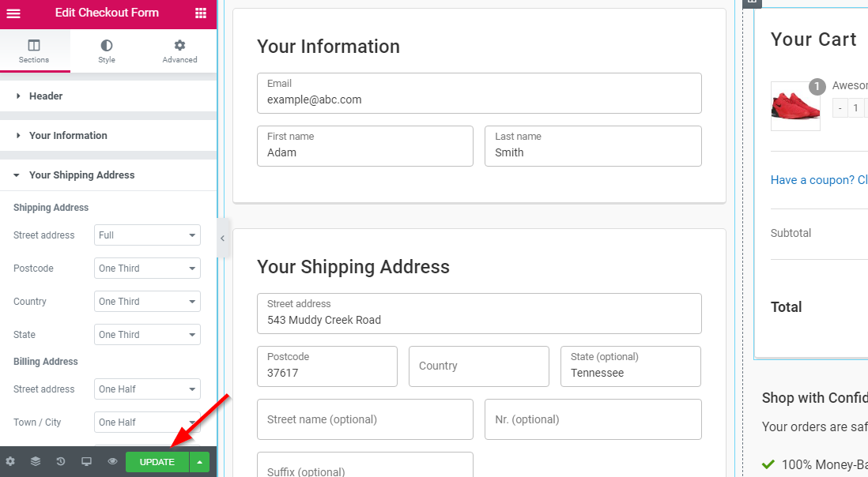Image resolution: width=868 pixels, height=477 pixels.
Task: Open the shipping Street address width dropdown
Action: [147, 235]
